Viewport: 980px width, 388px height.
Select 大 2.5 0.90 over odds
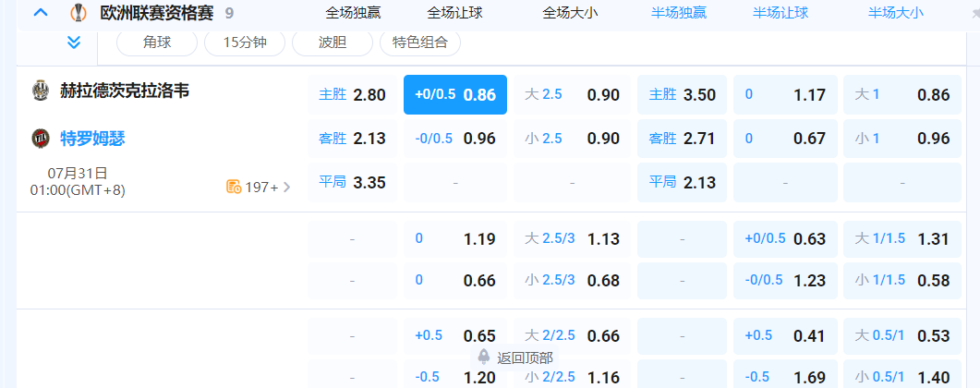(572, 95)
